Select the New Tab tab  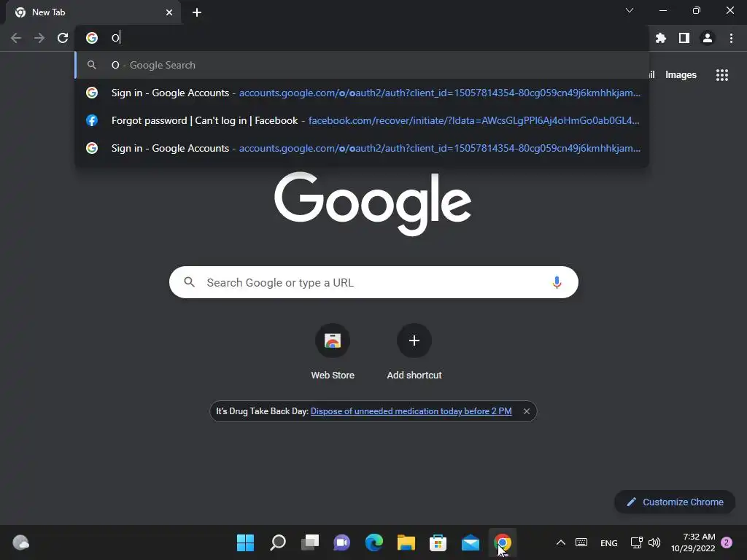pos(93,12)
